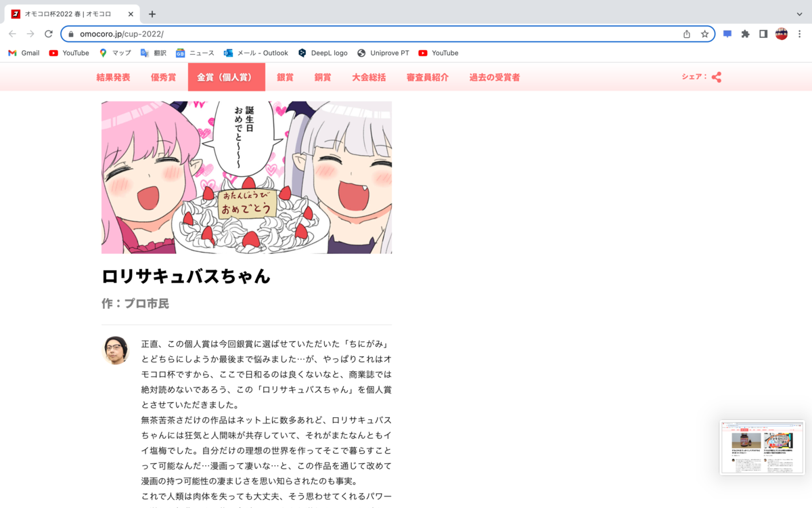Image resolution: width=812 pixels, height=508 pixels.
Task: Open the birthday cake manga image
Action: tap(246, 177)
